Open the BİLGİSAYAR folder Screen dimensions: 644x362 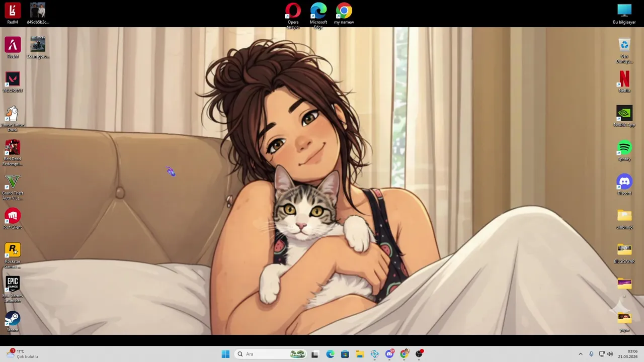click(x=624, y=253)
